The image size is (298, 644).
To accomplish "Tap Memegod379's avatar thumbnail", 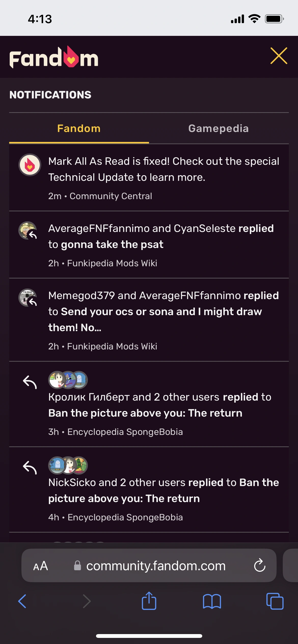I will [28, 298].
